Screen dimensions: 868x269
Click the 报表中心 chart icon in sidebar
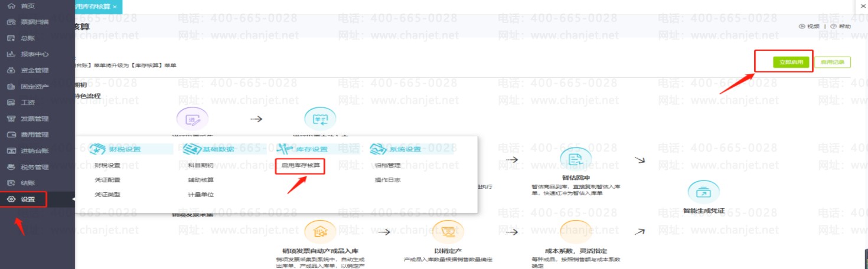click(11, 54)
